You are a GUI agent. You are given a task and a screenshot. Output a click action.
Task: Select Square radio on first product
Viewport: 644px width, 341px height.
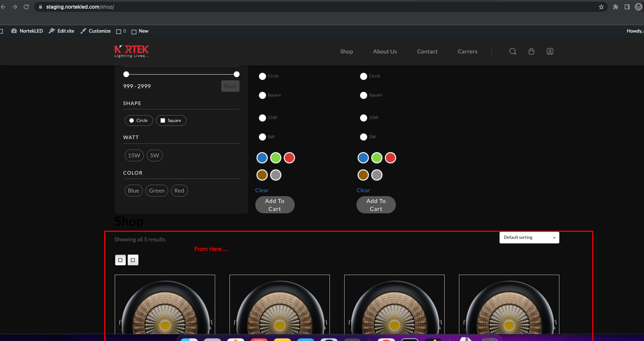pyautogui.click(x=262, y=95)
